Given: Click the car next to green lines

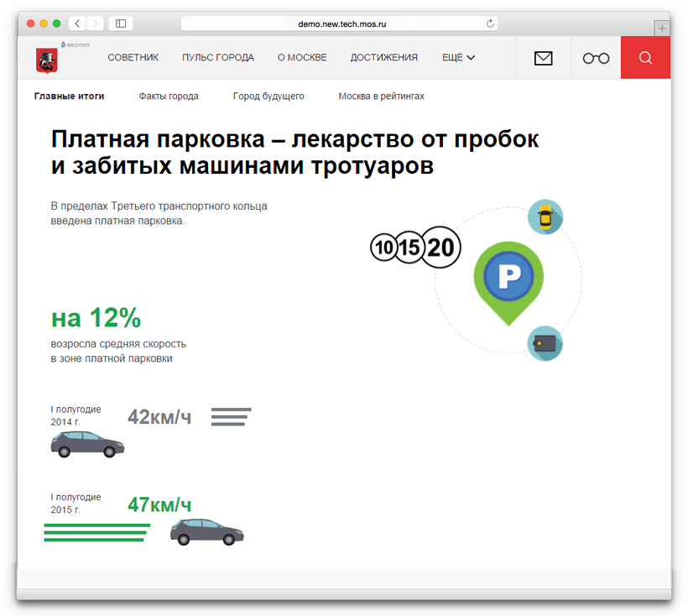Looking at the screenshot, I should (206, 532).
